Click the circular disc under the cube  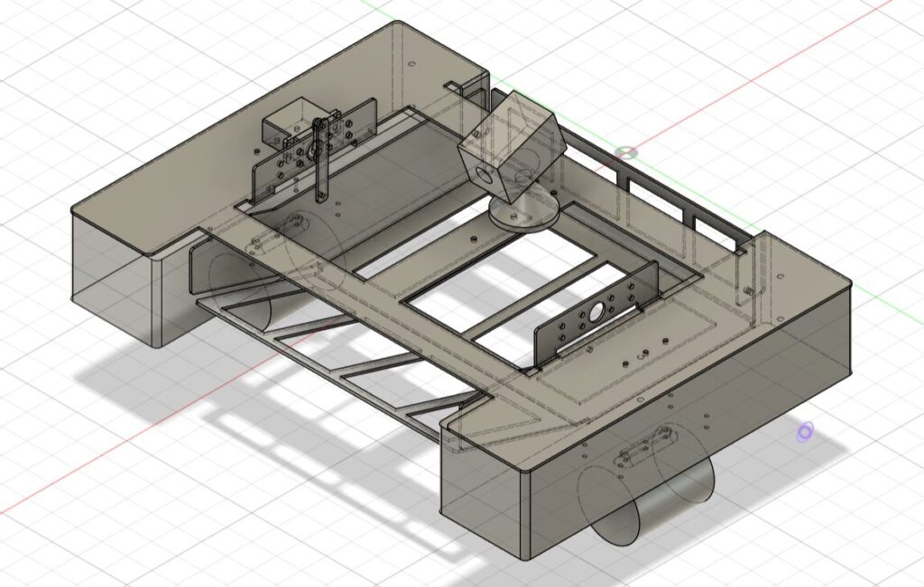coord(523,214)
